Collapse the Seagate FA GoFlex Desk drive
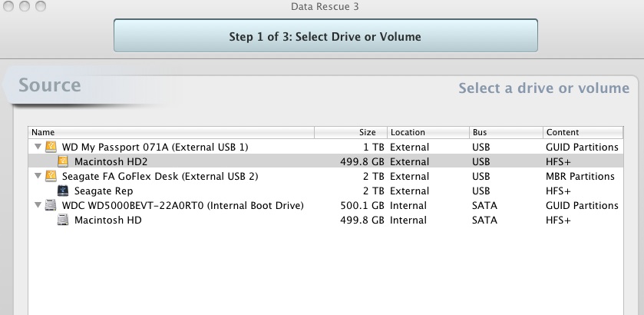Image resolution: width=644 pixels, height=315 pixels. pyautogui.click(x=38, y=176)
